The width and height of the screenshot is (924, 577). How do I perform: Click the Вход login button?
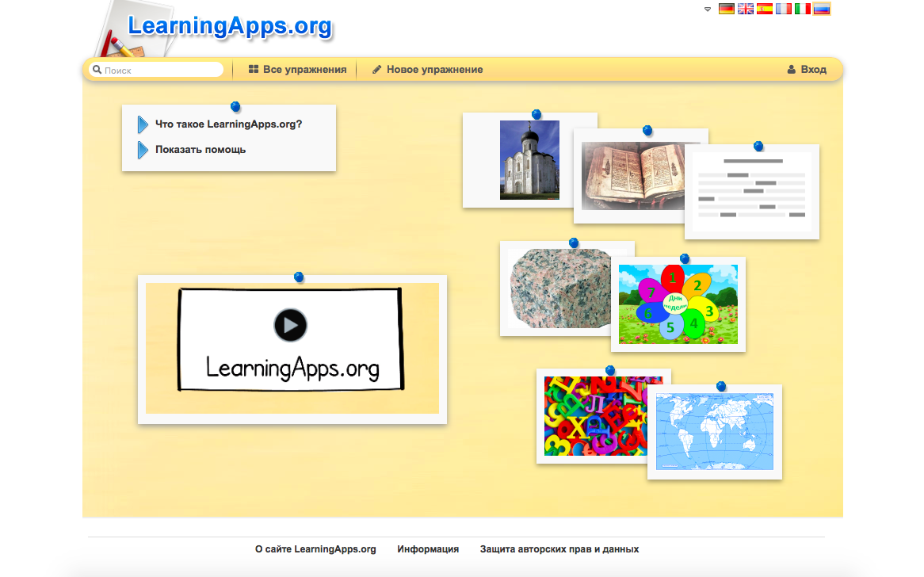[x=807, y=70]
